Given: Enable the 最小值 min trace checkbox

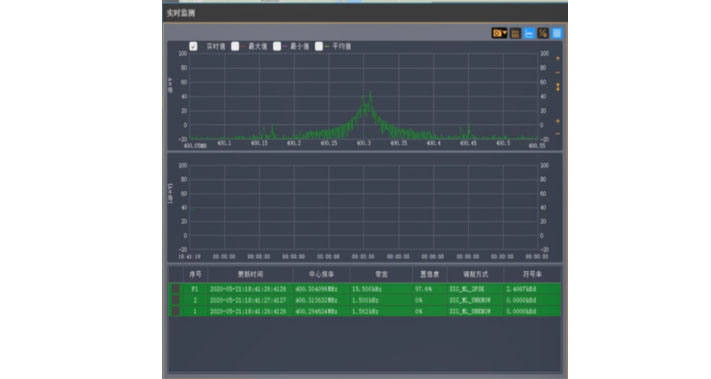Looking at the screenshot, I should click(277, 46).
